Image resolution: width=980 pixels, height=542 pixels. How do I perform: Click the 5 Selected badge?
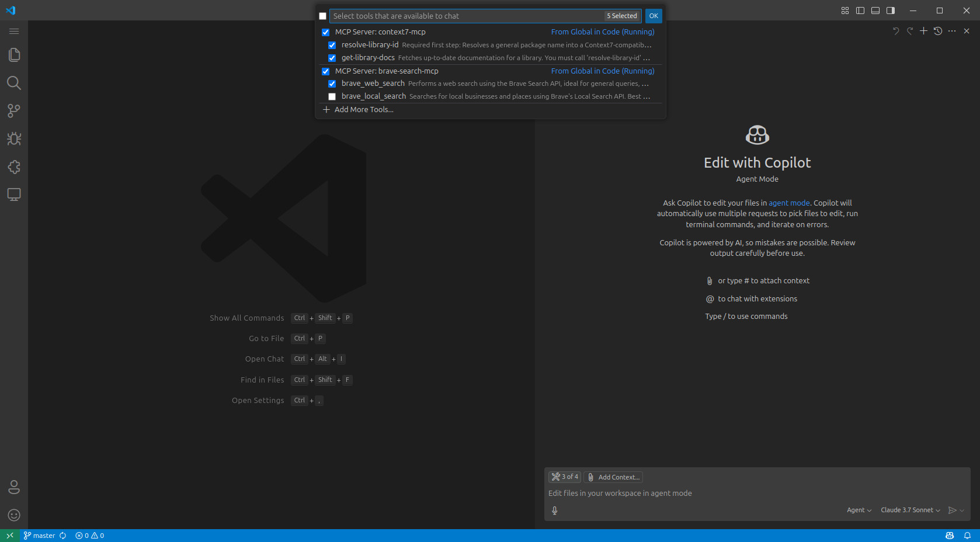[x=621, y=16]
